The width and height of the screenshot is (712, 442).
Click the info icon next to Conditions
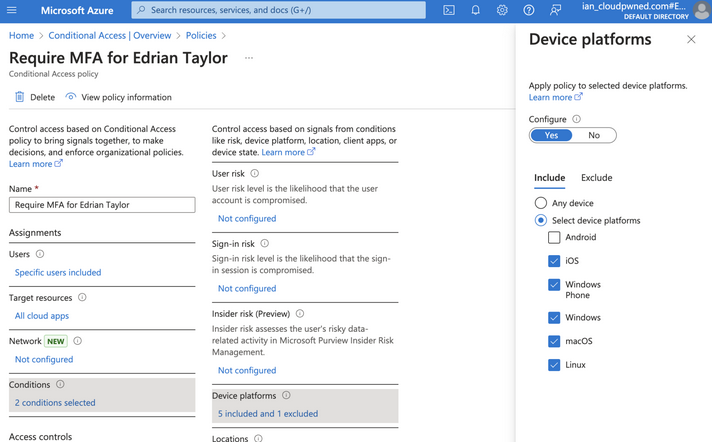point(60,384)
